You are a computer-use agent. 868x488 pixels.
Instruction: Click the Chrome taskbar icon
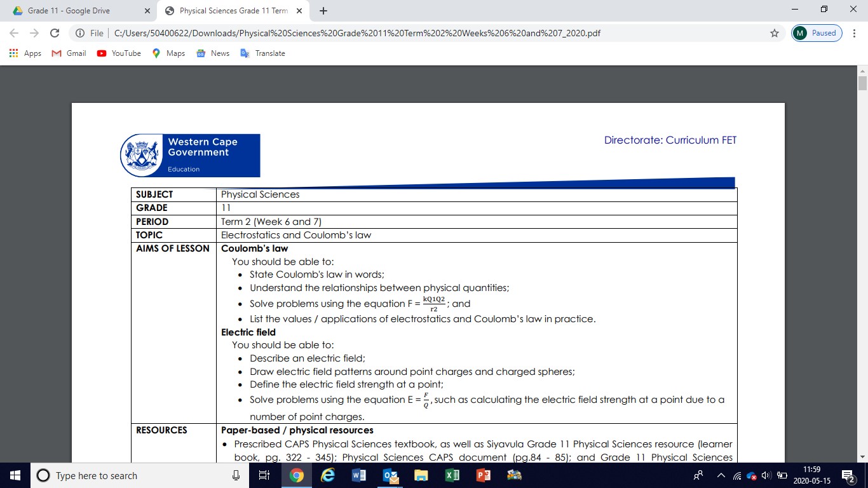tap(296, 475)
